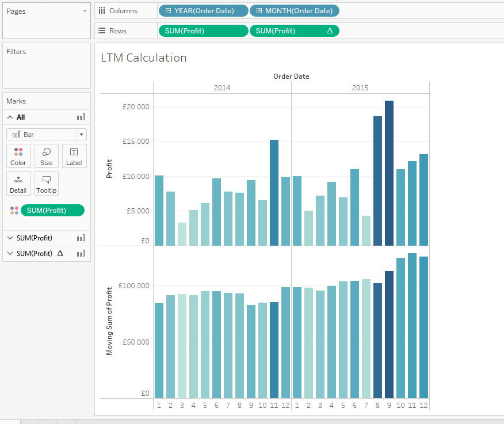The width and height of the screenshot is (504, 424).
Task: Click the Columns shelf icon
Action: tap(102, 11)
